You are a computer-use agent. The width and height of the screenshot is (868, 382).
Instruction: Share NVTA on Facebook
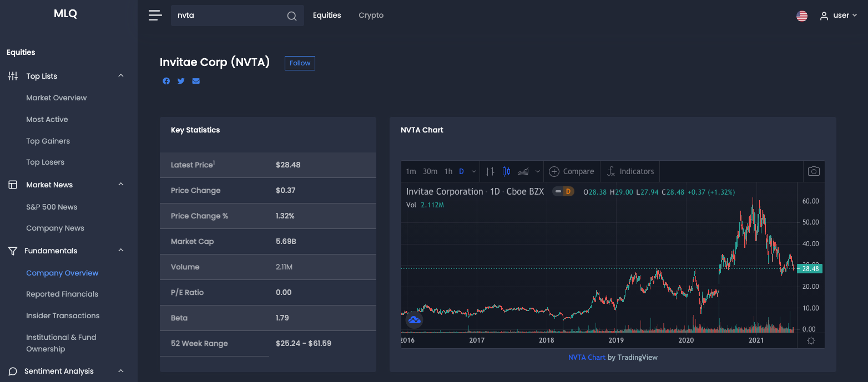tap(166, 81)
